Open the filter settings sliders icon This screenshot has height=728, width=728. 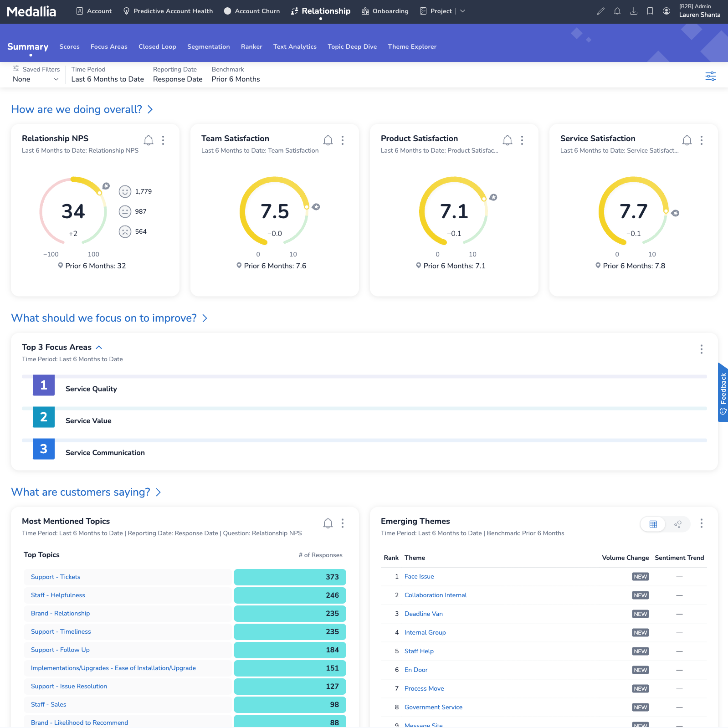[710, 76]
